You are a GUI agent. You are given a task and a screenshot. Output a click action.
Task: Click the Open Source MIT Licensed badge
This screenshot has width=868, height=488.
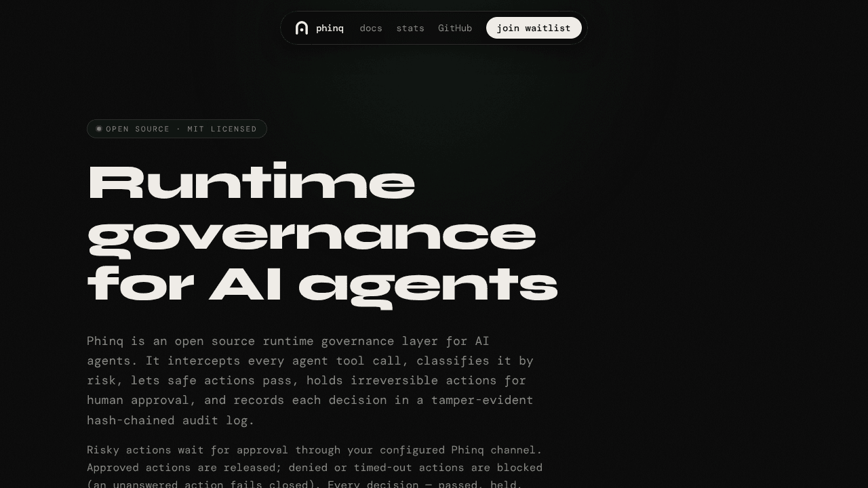click(177, 129)
